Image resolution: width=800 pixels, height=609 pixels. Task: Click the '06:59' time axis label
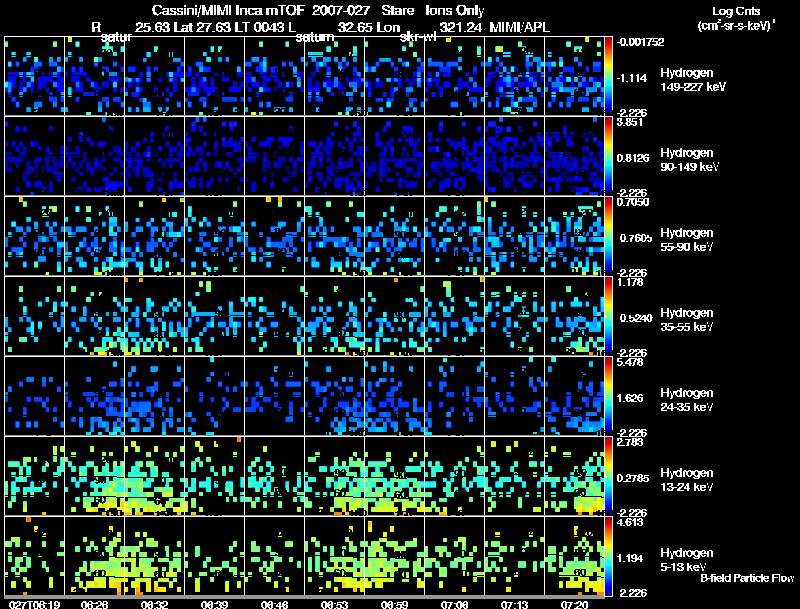(394, 604)
